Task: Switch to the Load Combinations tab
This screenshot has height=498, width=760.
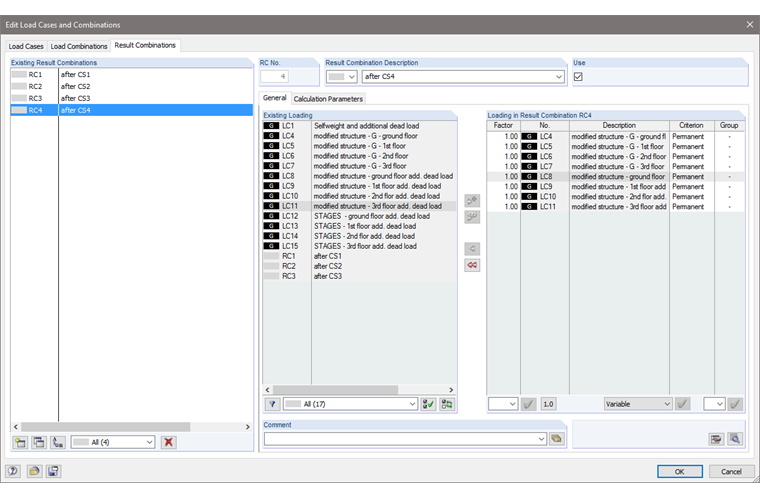Action: pyautogui.click(x=79, y=46)
